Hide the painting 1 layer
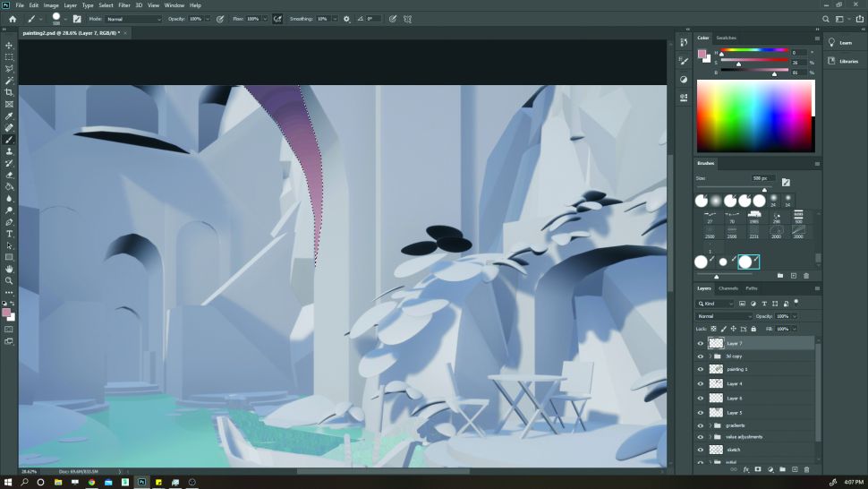868x489 pixels. (x=701, y=369)
